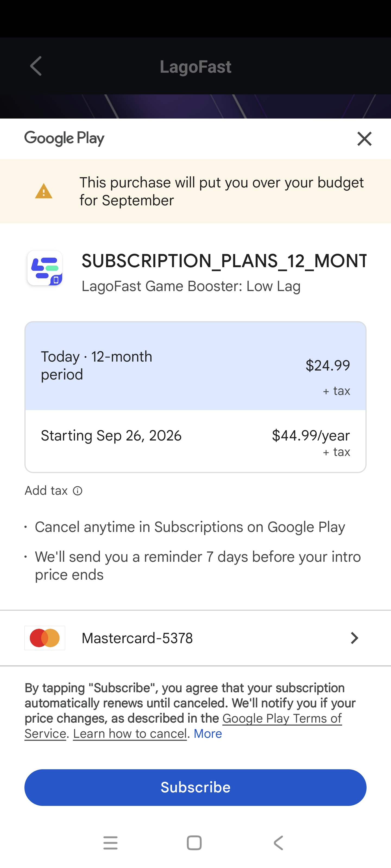The image size is (391, 868).
Task: Tap the Android system back button
Action: [278, 843]
